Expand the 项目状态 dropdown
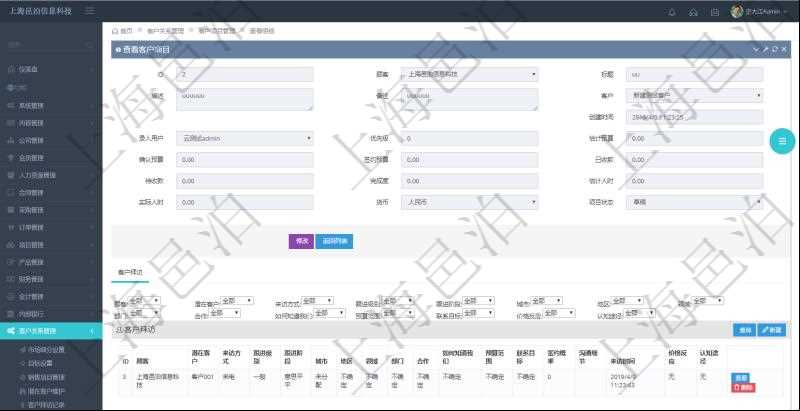 click(694, 201)
